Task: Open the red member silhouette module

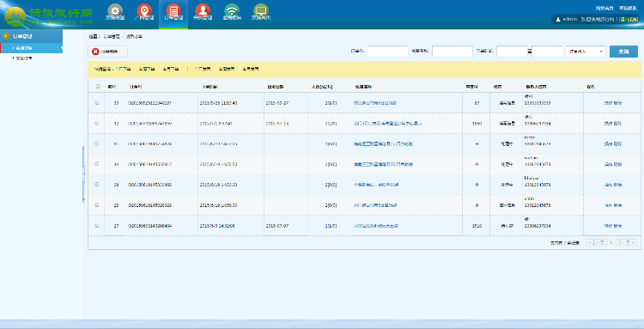Action: pos(203,9)
